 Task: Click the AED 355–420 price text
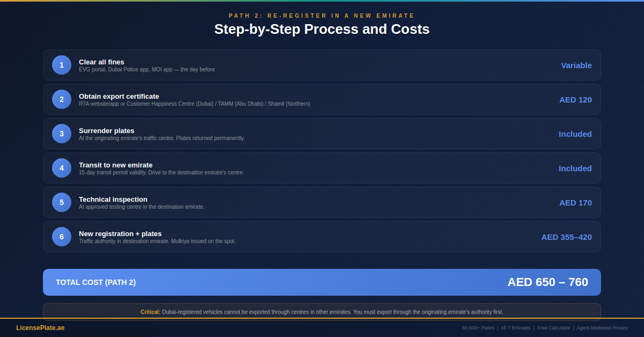tap(566, 237)
